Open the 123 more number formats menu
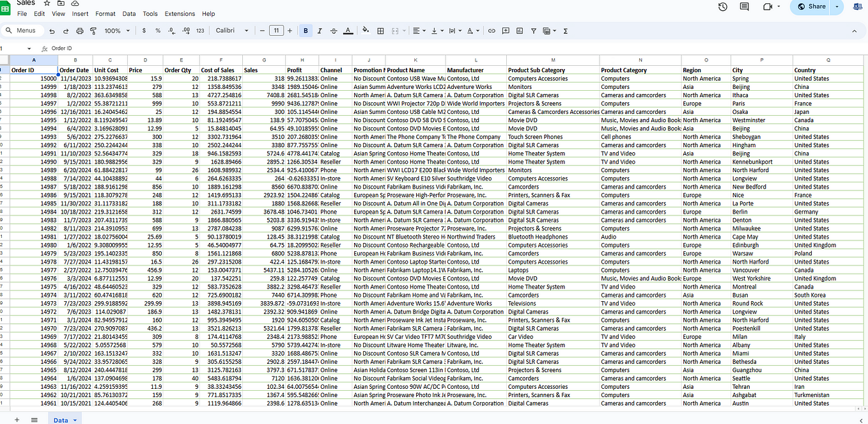The image size is (868, 424). point(200,31)
